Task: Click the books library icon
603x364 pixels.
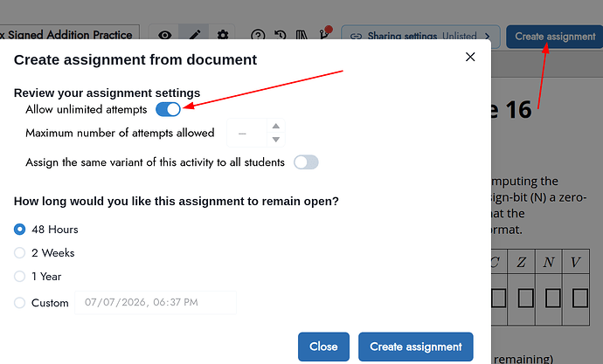Action: pos(301,35)
